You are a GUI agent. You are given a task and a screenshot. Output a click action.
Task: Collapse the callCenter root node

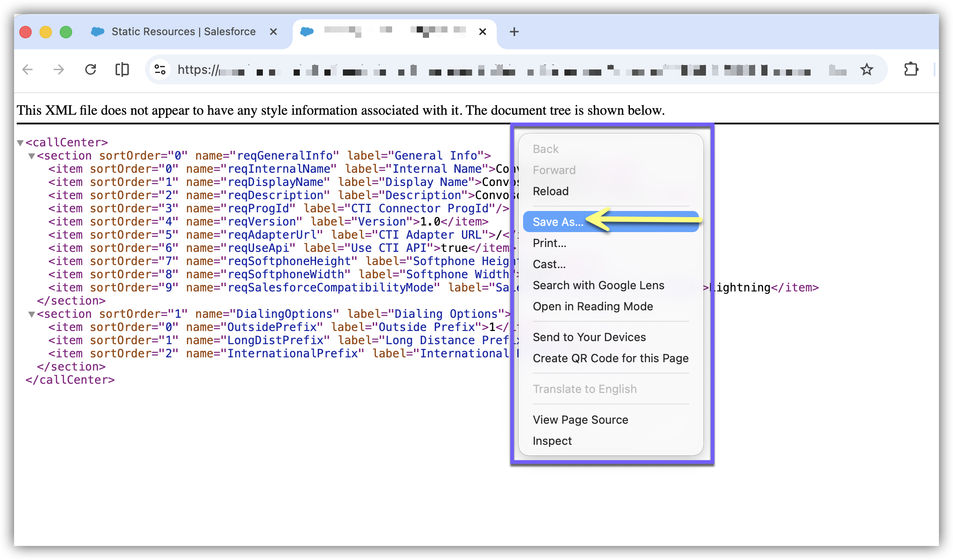pos(20,143)
